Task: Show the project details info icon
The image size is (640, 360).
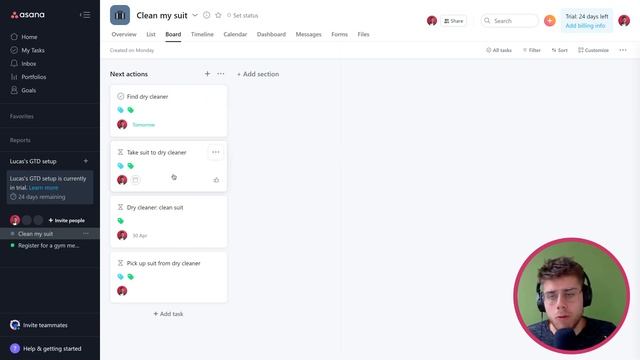Action: 207,15
